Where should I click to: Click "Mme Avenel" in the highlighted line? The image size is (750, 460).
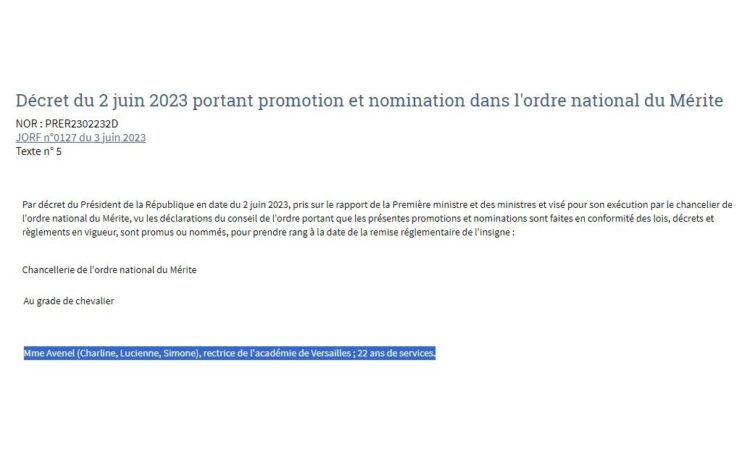point(49,353)
